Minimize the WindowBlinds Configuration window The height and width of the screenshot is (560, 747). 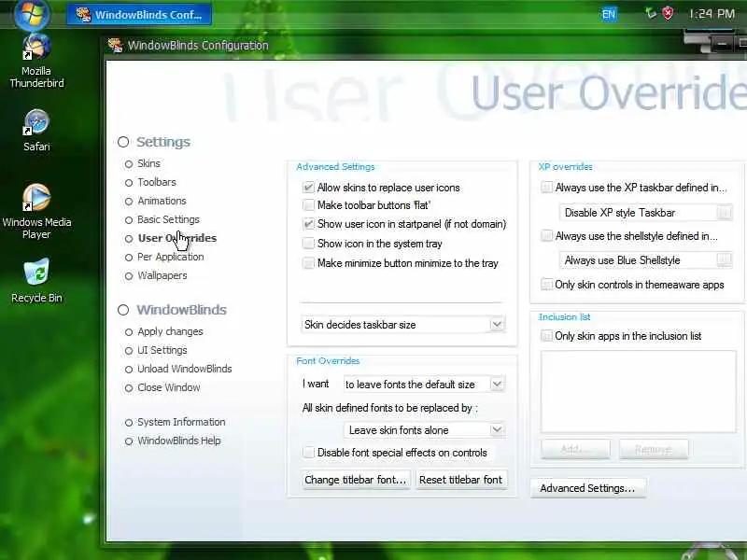[722, 44]
